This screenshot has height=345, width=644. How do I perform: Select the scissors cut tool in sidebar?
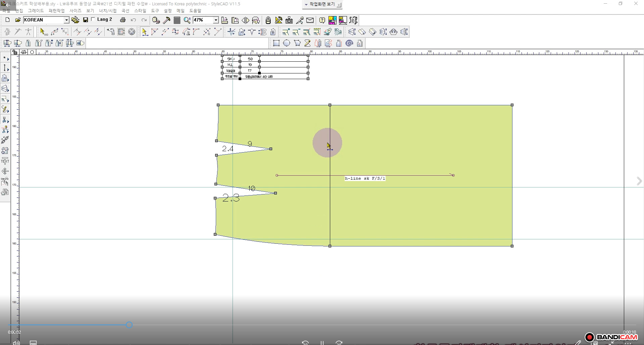coord(5,119)
